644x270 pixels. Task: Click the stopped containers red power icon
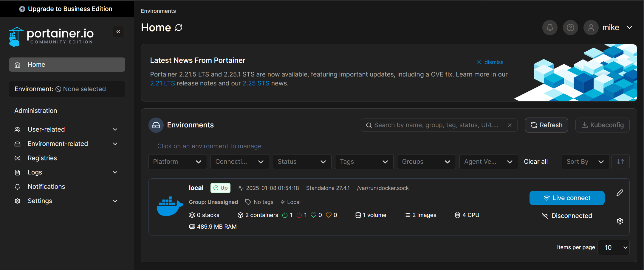click(299, 215)
